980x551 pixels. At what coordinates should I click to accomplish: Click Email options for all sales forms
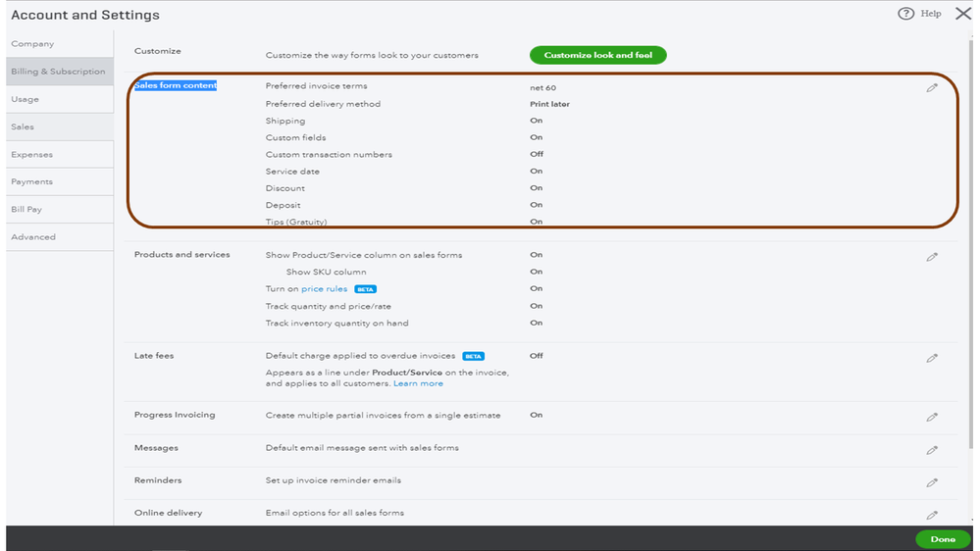click(335, 513)
